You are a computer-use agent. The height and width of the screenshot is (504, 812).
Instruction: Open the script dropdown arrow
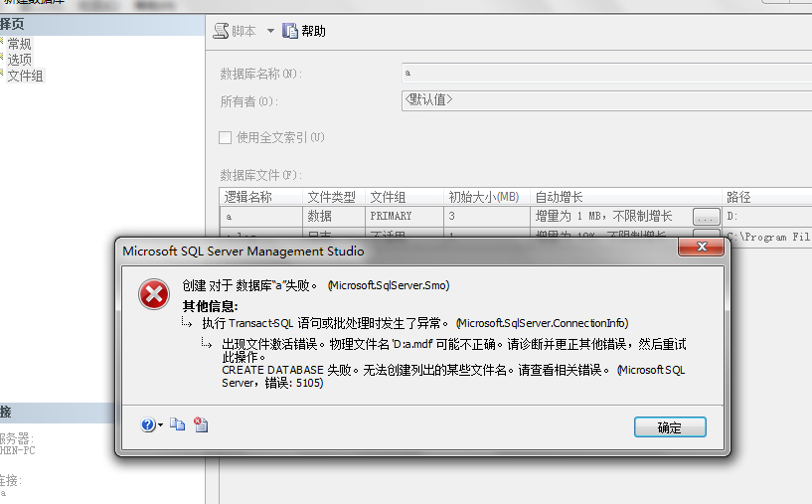[x=270, y=31]
